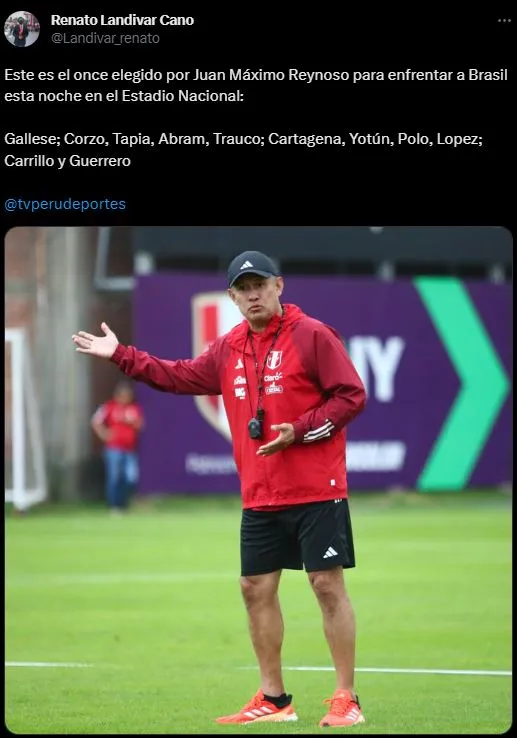The width and height of the screenshot is (517, 738).
Task: Open the three-dot more options menu
Action: [504, 21]
